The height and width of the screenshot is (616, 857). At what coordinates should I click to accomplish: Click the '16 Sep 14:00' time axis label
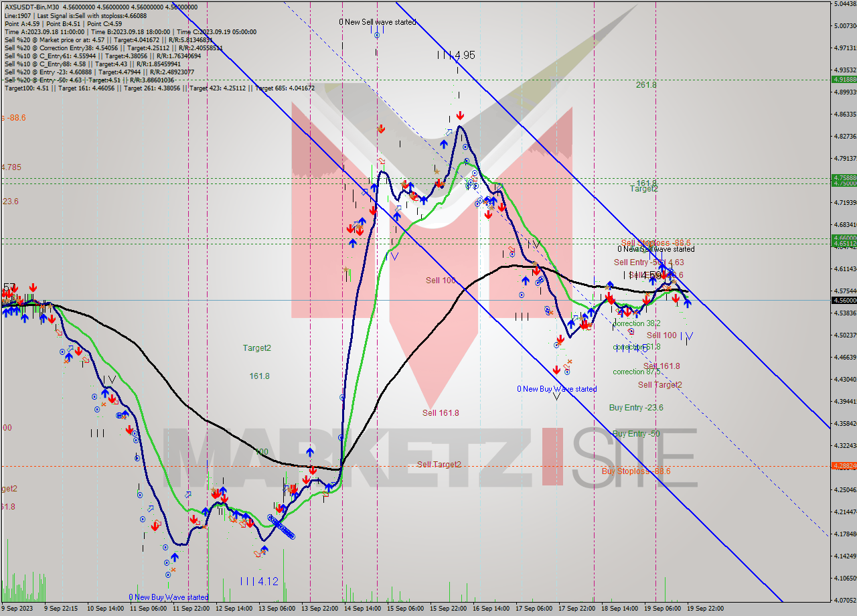pyautogui.click(x=491, y=609)
